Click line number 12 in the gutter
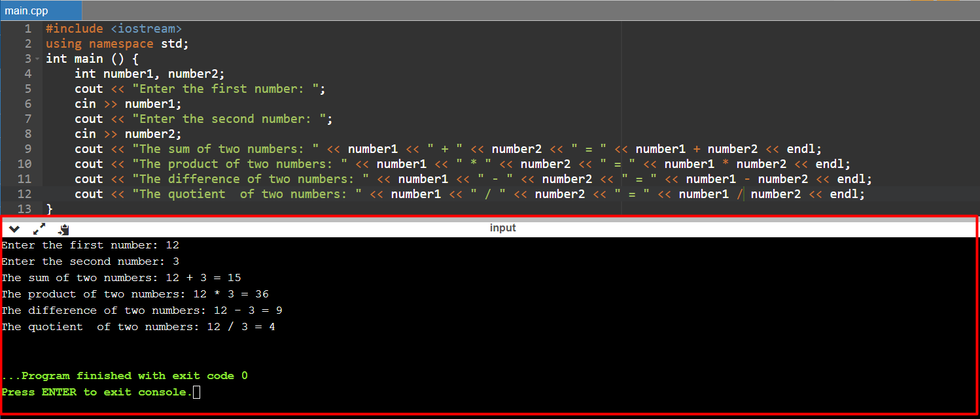The image size is (980, 419). (24, 194)
